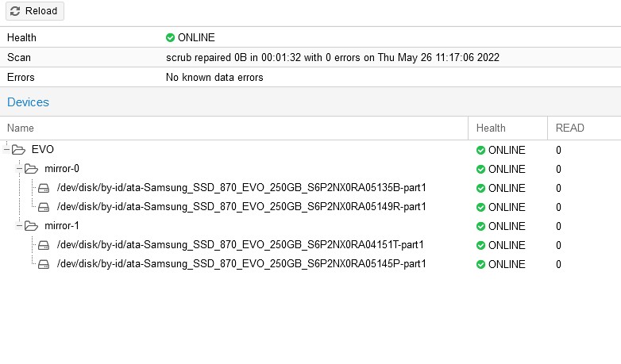The image size is (621, 364).
Task: Click green ONLINE check icon in Health summary
Action: 170,37
